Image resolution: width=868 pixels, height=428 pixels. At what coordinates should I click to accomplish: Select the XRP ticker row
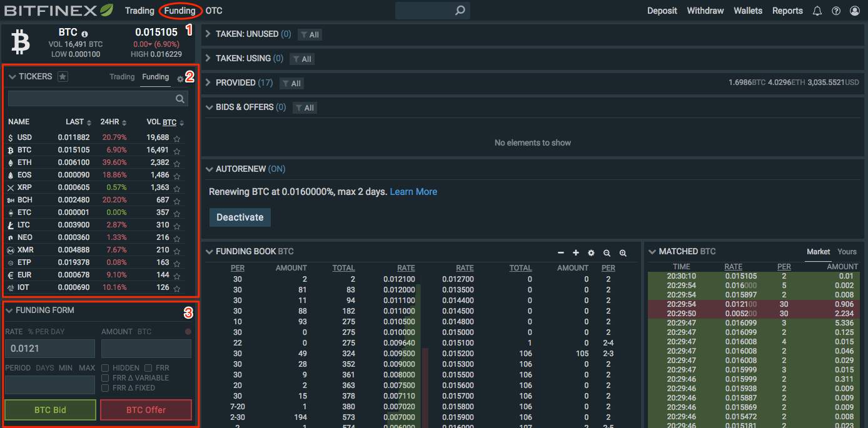coord(95,187)
